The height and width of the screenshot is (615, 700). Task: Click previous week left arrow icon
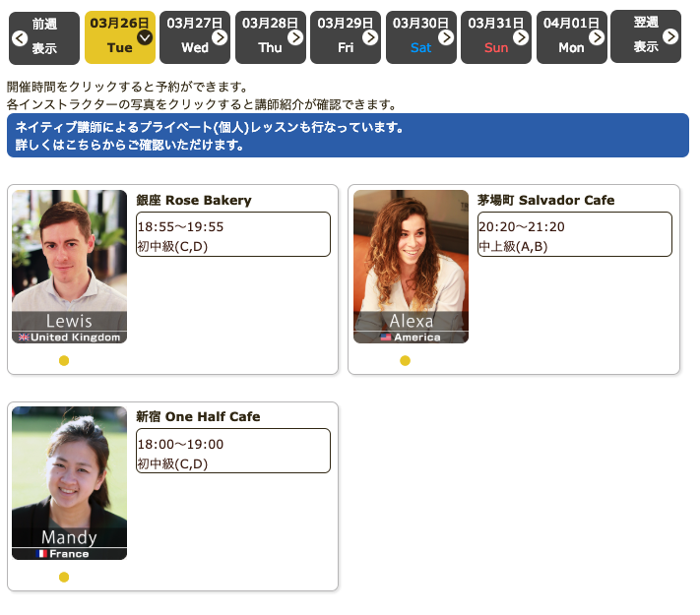[19, 38]
